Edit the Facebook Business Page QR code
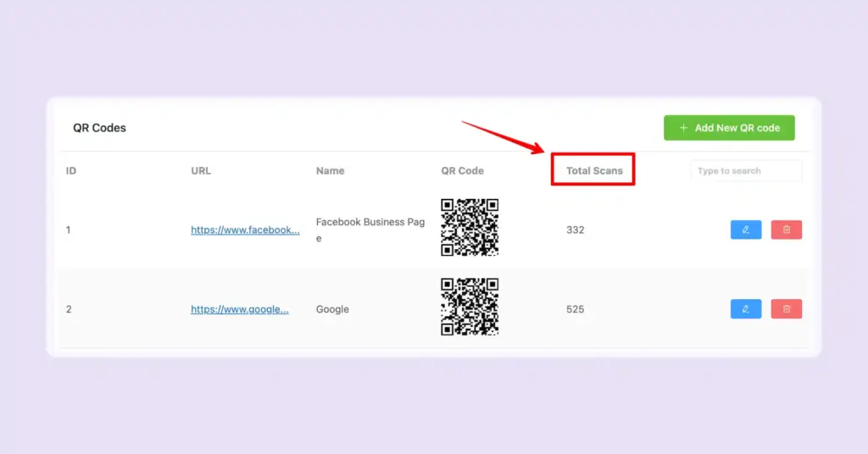The width and height of the screenshot is (868, 454). pyautogui.click(x=746, y=230)
